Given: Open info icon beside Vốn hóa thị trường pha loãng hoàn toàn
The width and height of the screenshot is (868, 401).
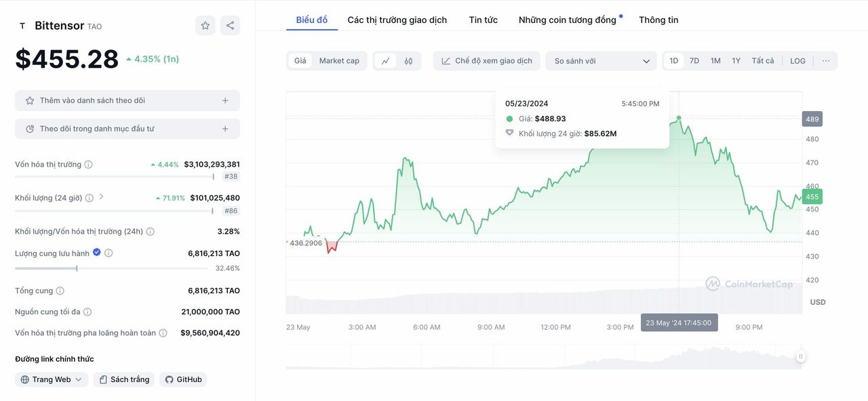Looking at the screenshot, I should click(163, 333).
